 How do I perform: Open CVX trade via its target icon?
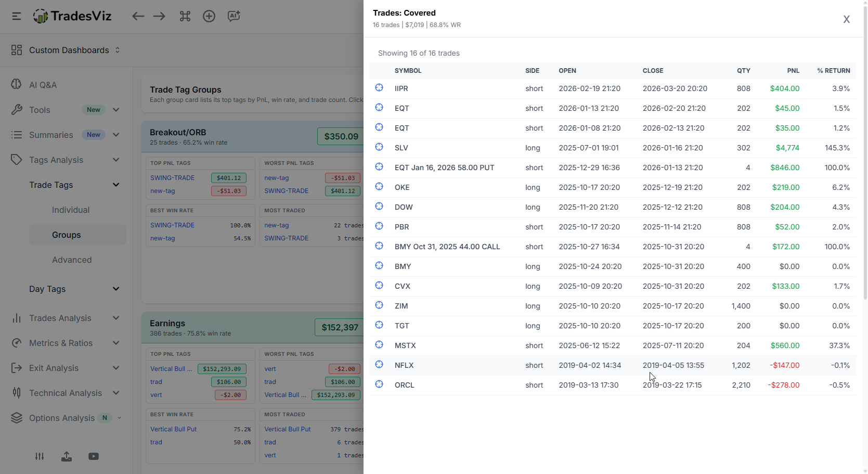pos(379,286)
